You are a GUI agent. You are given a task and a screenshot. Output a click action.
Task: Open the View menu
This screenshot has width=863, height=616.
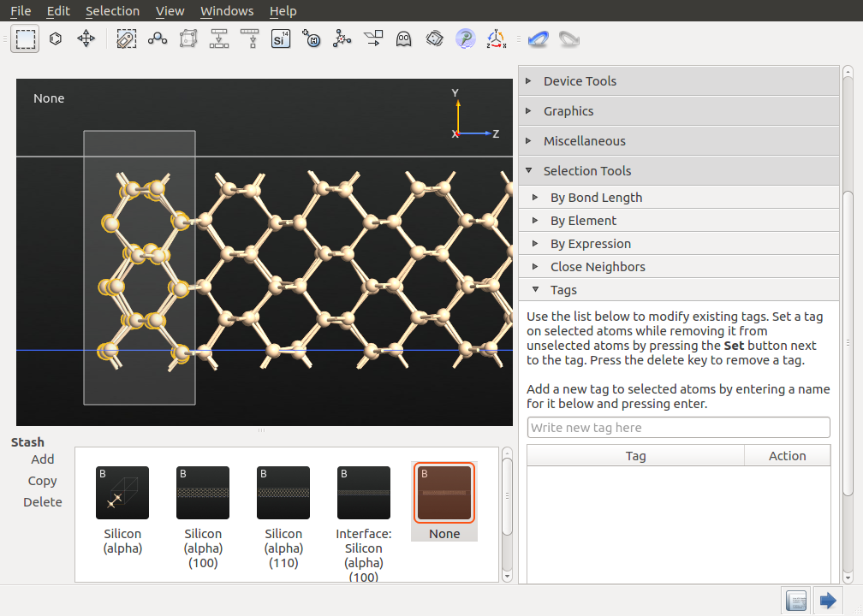pos(170,11)
